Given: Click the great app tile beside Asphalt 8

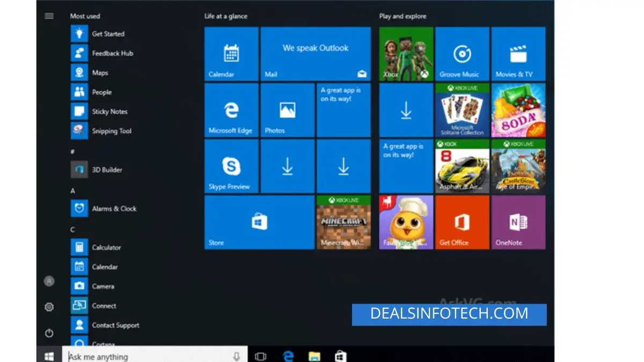Looking at the screenshot, I should point(406,166).
